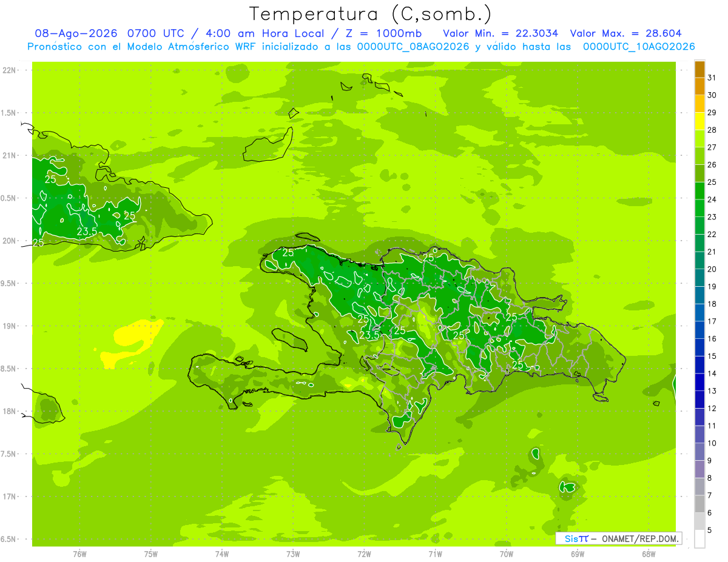Click the 19N latitude axis label
The height and width of the screenshot is (562, 728).
coord(10,326)
